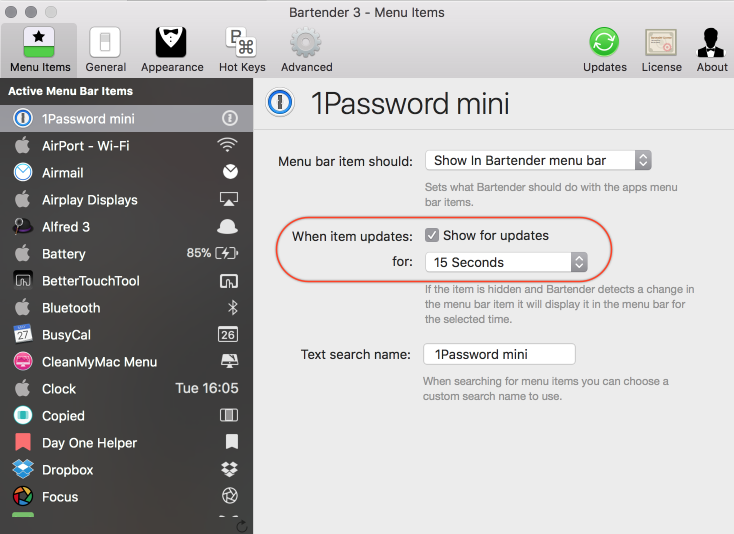Viewport: 734px width, 534px height.
Task: Click the Focus colorful app icon
Action: pos(23,496)
